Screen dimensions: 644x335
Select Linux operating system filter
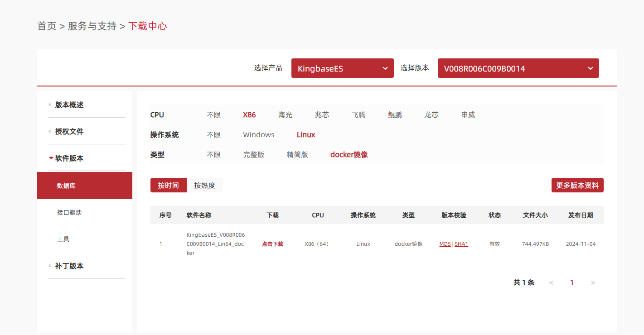pyautogui.click(x=306, y=134)
